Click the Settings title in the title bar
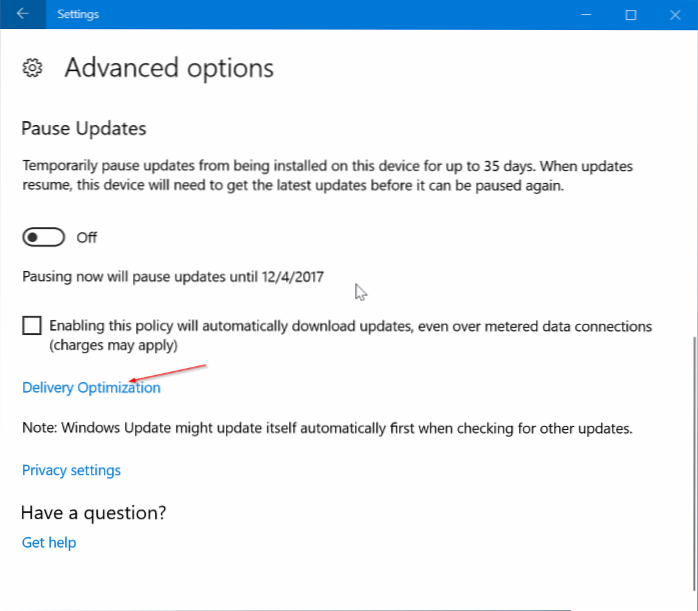 (x=78, y=14)
